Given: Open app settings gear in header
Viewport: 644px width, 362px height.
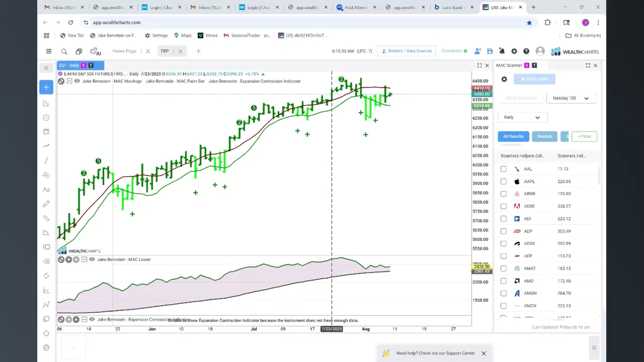Looking at the screenshot, I should pyautogui.click(x=514, y=51).
